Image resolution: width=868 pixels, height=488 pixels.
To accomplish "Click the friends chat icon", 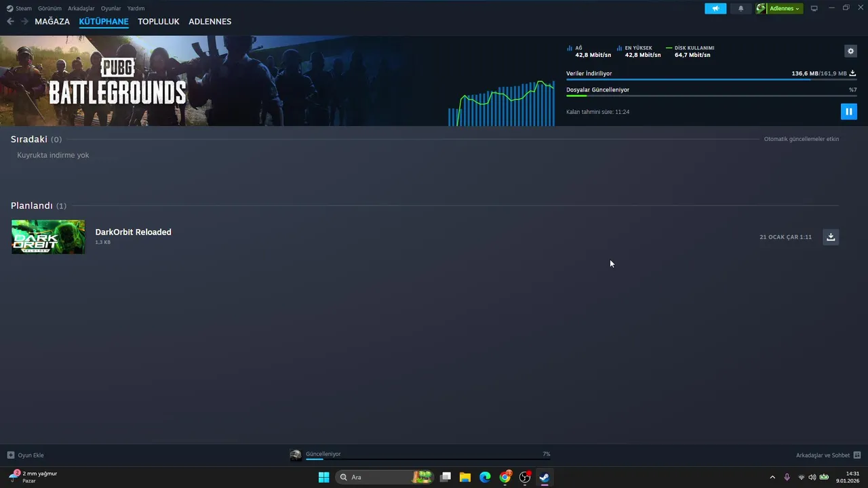I will [x=856, y=455].
